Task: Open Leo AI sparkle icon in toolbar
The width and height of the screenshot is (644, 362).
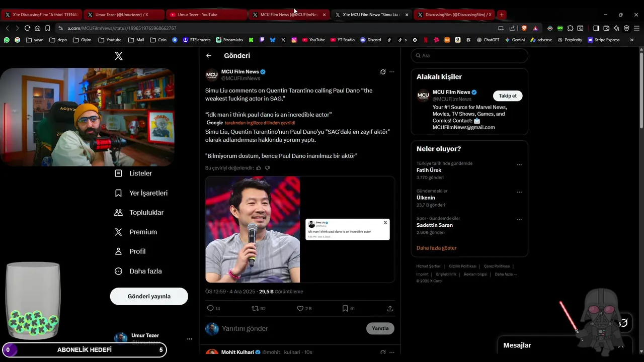Action: (616, 28)
